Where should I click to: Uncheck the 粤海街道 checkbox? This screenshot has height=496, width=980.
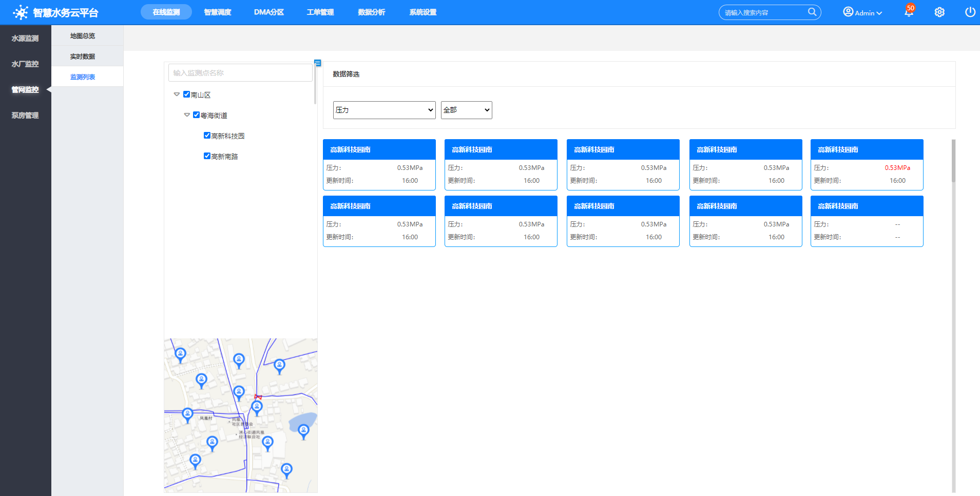click(196, 115)
